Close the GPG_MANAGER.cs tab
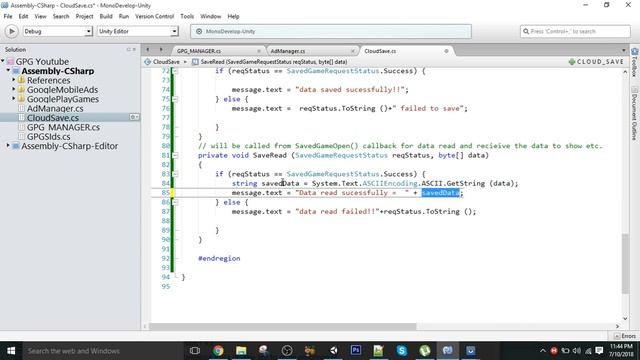This screenshot has height=360, width=640. coord(259,51)
